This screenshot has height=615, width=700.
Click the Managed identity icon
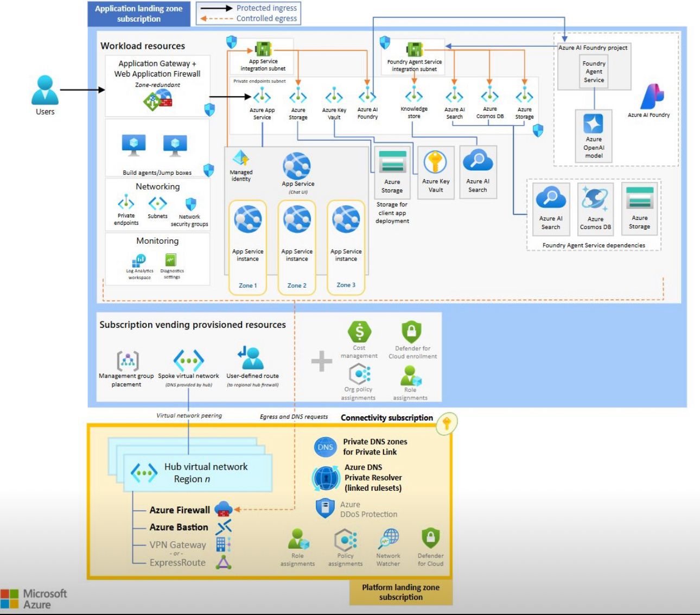(x=241, y=158)
